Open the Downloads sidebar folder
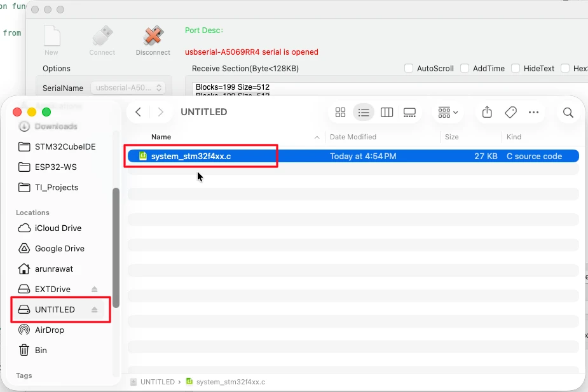588x392 pixels. [56, 127]
